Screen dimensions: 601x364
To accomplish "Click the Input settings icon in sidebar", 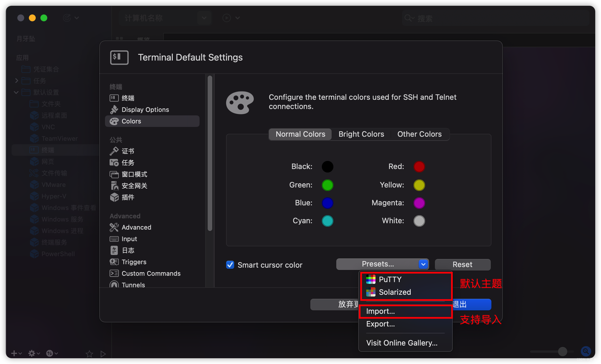I will tap(114, 238).
